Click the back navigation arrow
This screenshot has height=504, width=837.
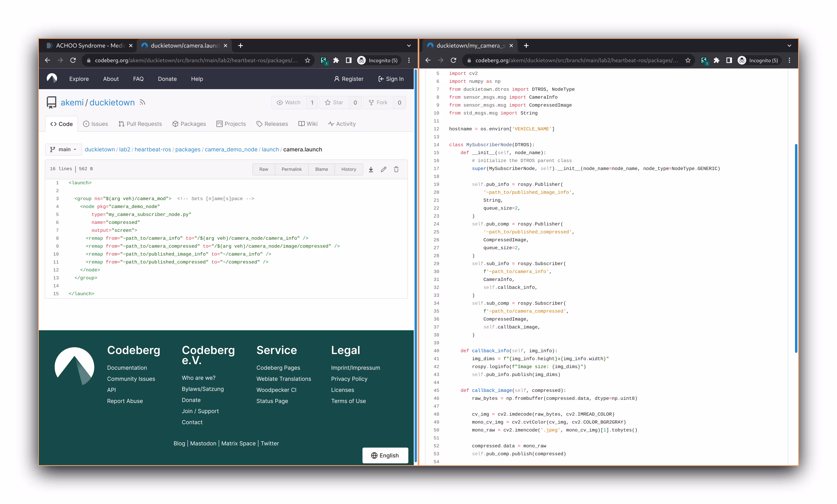tap(47, 60)
